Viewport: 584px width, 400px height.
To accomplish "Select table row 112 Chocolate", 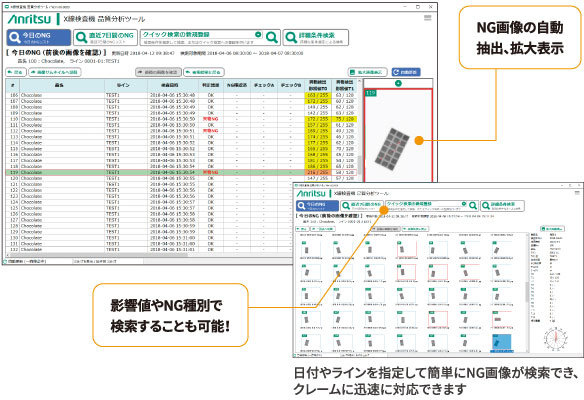I will click(182, 131).
